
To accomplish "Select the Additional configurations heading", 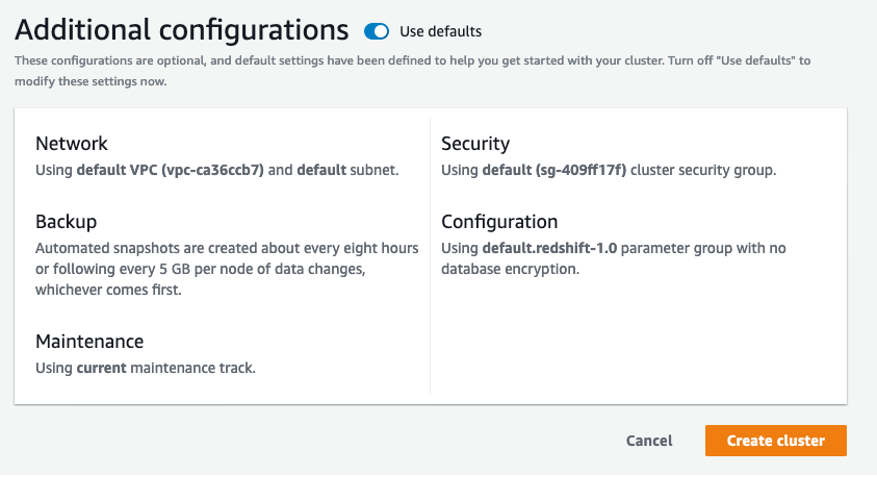I will click(x=181, y=30).
